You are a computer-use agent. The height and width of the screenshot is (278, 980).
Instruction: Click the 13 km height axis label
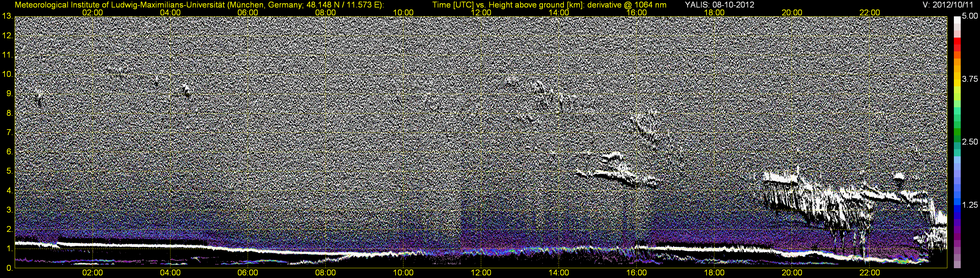point(7,16)
